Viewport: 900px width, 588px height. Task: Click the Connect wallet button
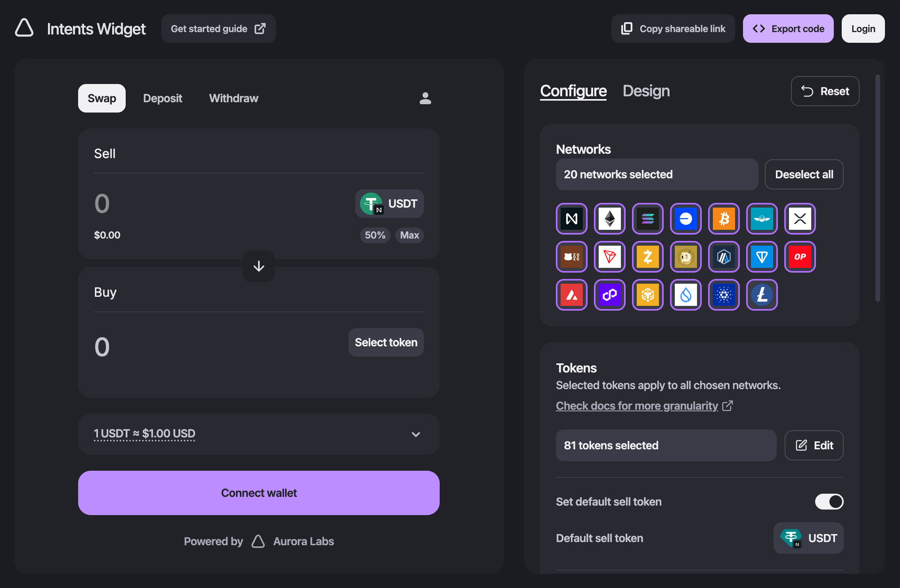[259, 493]
